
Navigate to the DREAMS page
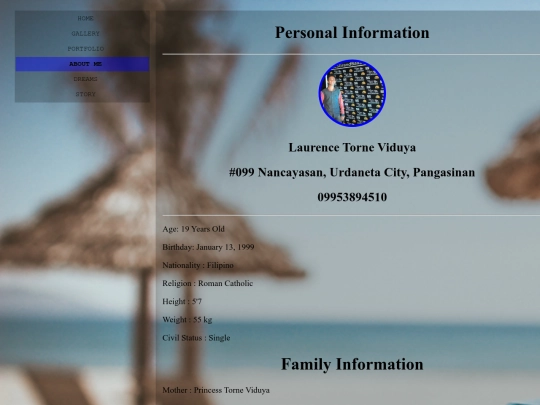(85, 79)
